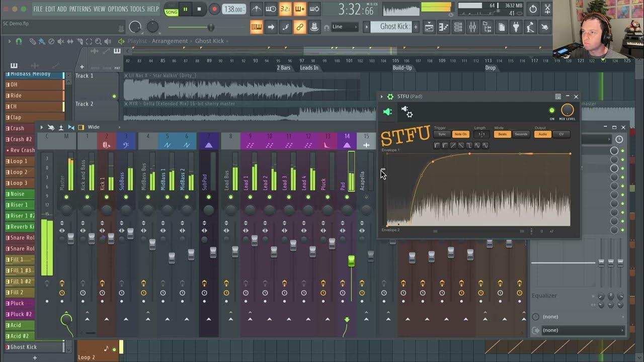The image size is (644, 362).
Task: Click the stop button in transport
Action: [199, 9]
